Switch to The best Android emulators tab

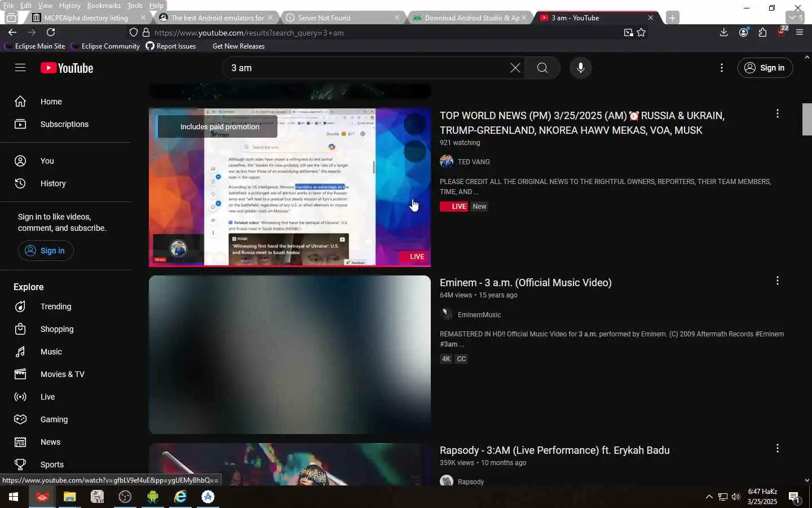tap(216, 17)
